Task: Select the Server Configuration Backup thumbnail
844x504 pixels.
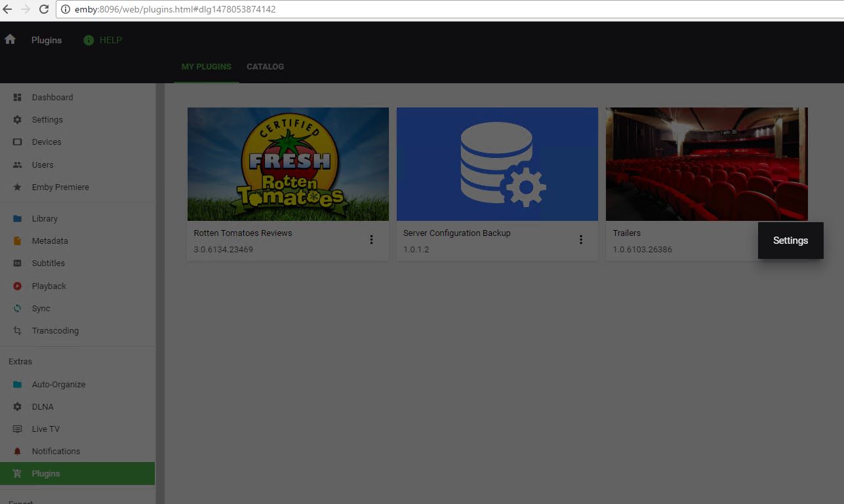Action: (497, 164)
